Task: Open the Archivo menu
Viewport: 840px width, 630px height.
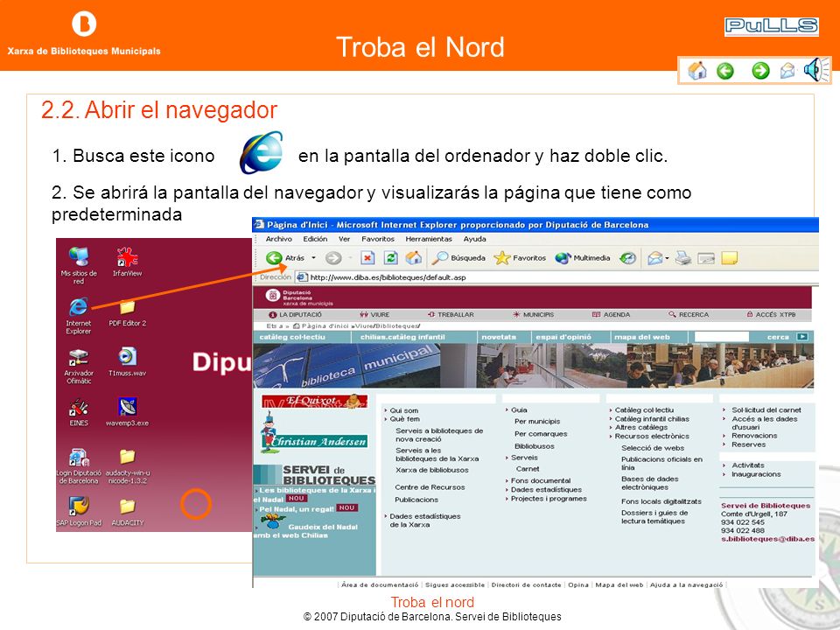Action: (278, 239)
